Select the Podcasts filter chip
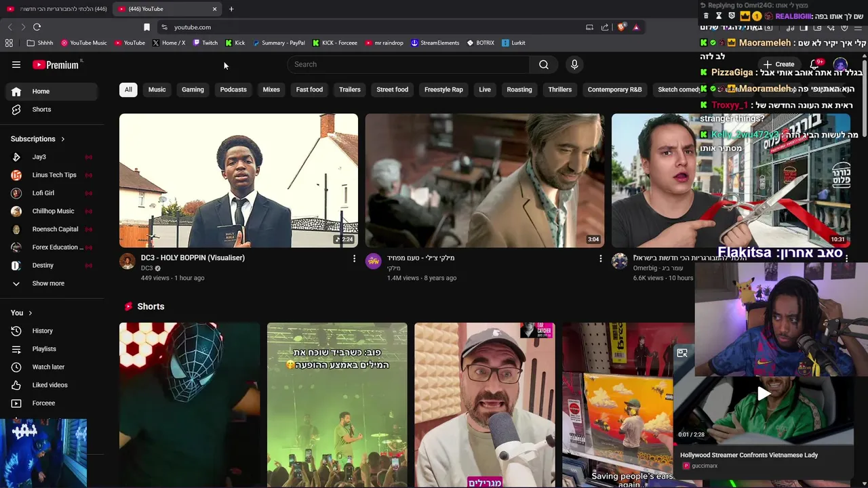This screenshot has height=488, width=868. pos(233,89)
